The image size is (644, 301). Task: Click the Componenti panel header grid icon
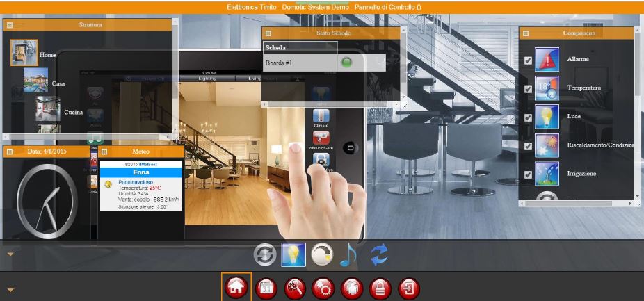pos(526,33)
